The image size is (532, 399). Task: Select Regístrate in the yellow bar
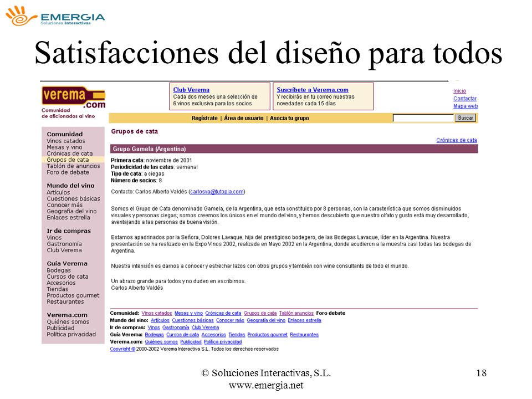coord(204,118)
